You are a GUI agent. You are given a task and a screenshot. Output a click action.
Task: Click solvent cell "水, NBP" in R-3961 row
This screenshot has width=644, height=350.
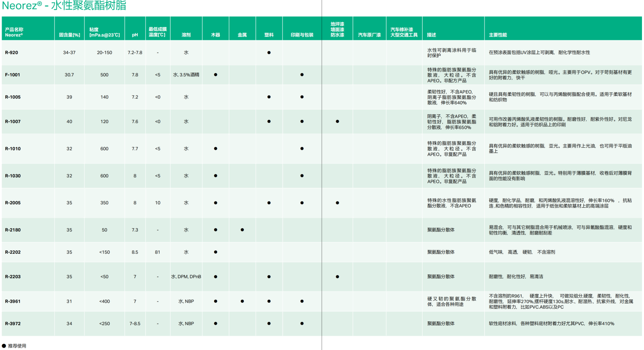(x=186, y=301)
